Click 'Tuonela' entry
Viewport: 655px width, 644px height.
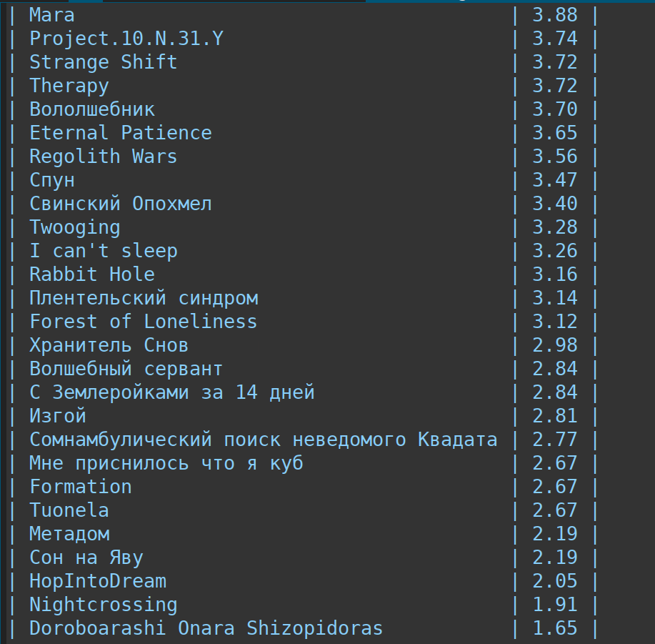69,511
